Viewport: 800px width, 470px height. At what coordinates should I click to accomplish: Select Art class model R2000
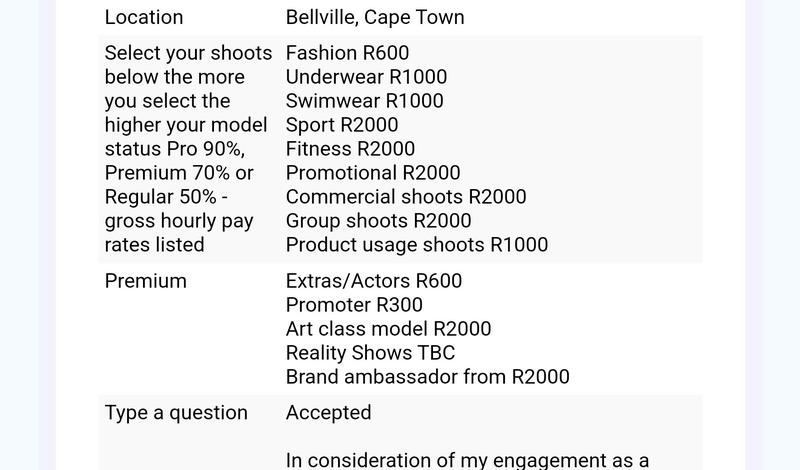[x=388, y=329]
